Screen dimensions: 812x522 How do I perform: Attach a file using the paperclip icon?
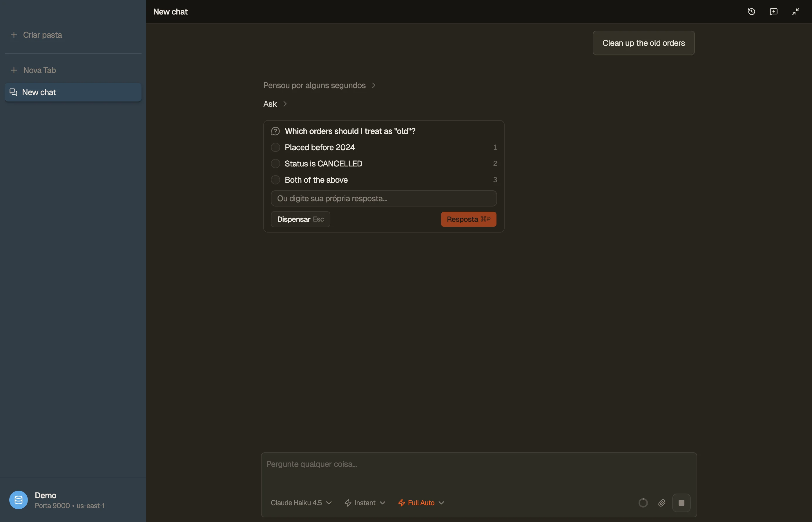click(x=661, y=503)
